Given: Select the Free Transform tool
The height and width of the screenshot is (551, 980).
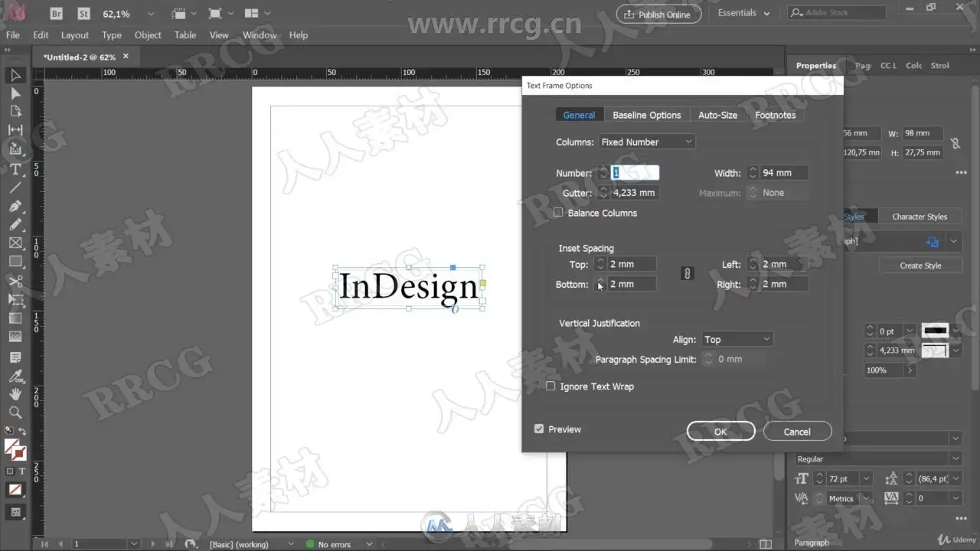Looking at the screenshot, I should click(x=15, y=299).
